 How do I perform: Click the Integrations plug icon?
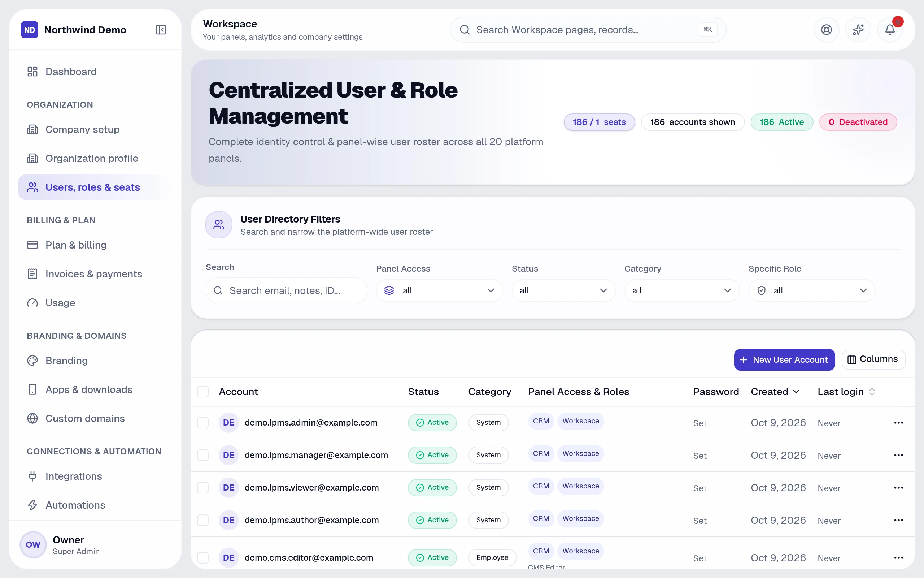32,476
